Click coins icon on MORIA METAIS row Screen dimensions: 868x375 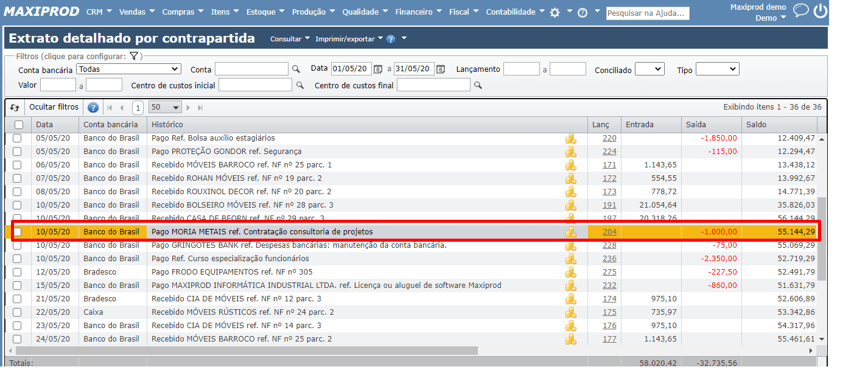point(571,232)
